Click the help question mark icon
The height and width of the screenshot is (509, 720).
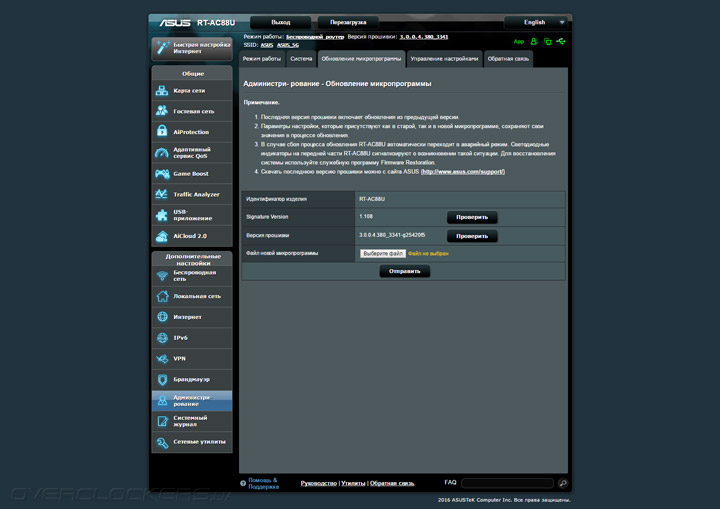coord(243,483)
